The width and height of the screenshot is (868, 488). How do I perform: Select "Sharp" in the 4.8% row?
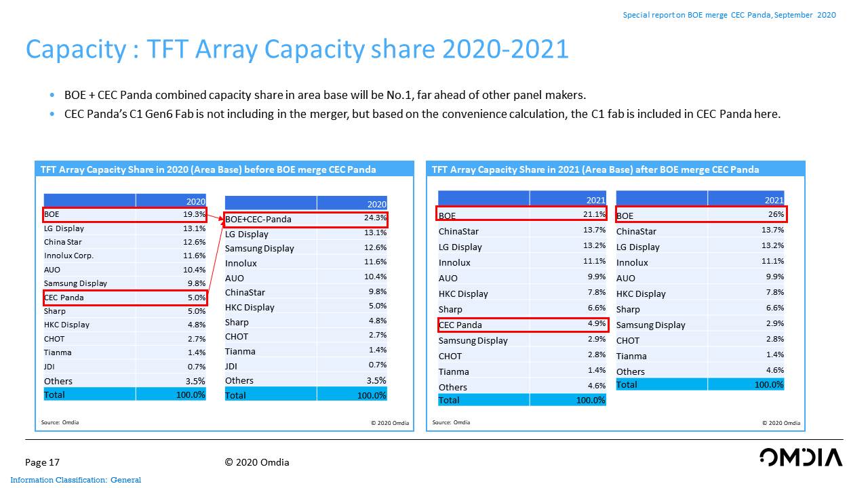(237, 323)
